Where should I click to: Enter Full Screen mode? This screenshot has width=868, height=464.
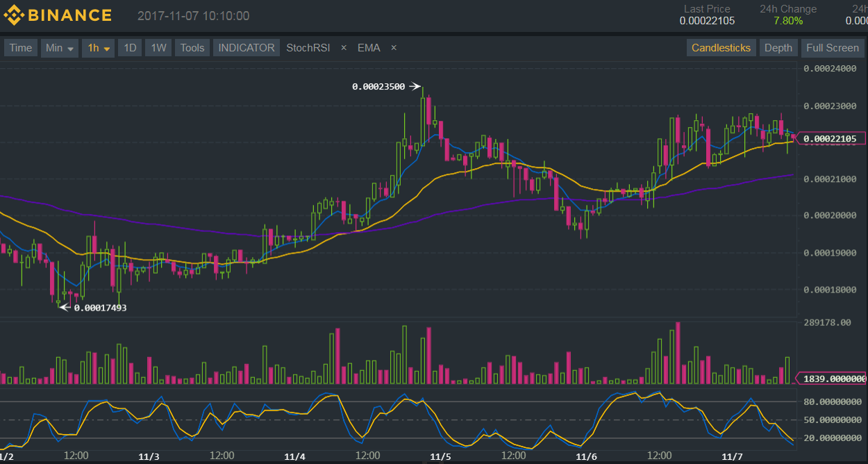tap(832, 48)
